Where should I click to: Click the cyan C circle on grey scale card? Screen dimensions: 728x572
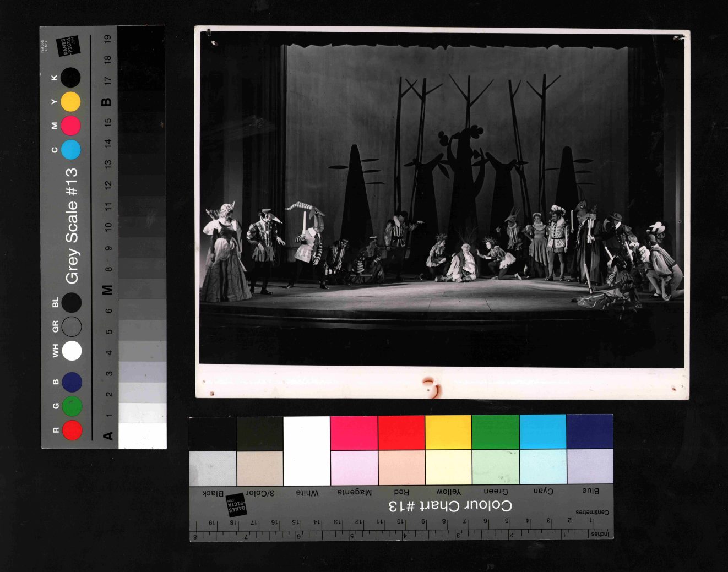pos(71,150)
